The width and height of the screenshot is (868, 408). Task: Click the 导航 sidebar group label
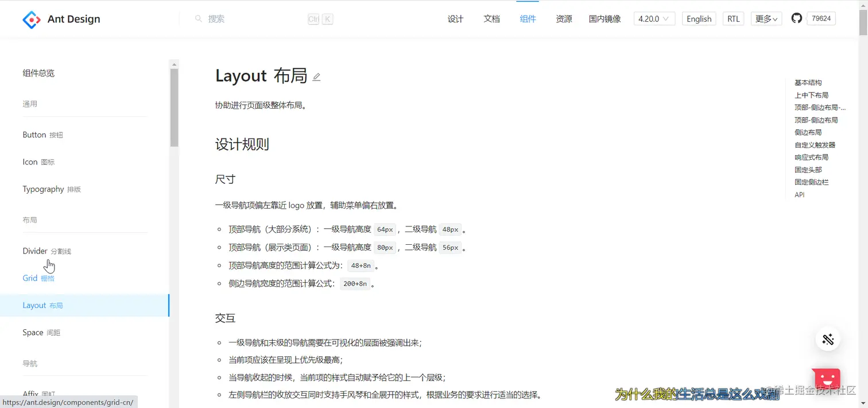(30, 364)
